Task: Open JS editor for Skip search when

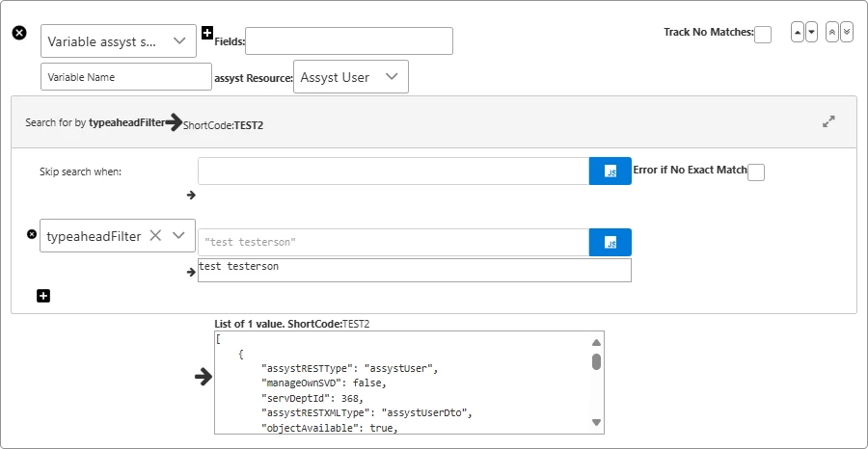Action: coord(610,171)
